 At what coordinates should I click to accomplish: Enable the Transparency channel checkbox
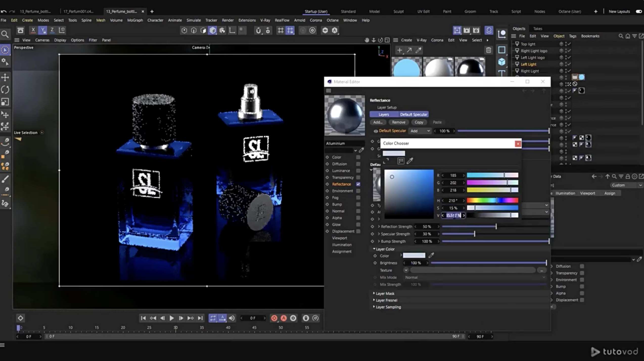pos(358,177)
